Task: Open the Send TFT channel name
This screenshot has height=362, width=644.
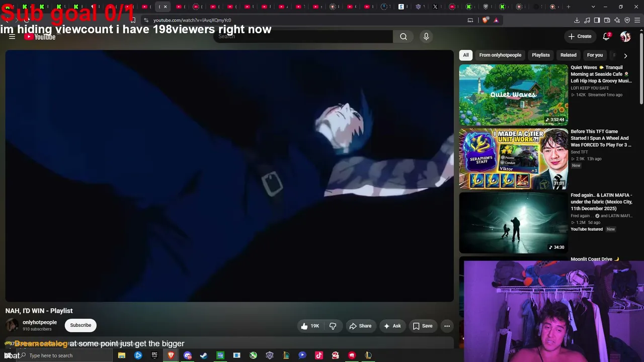Action: 579,152
